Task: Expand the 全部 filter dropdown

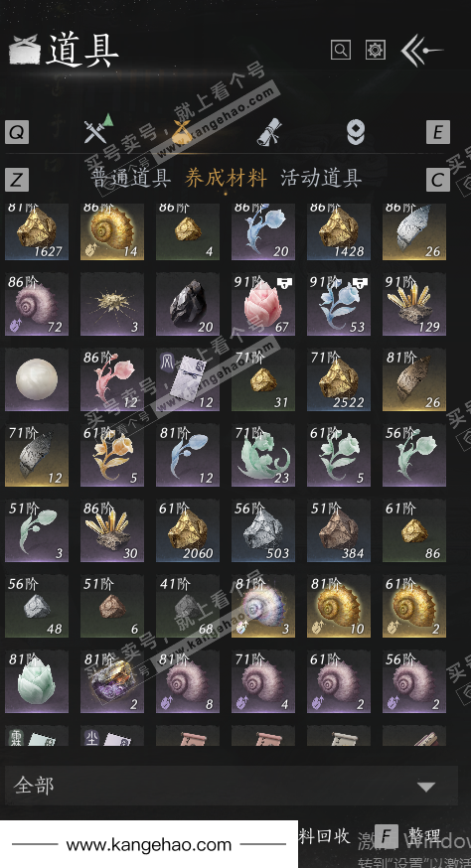Action: [x=232, y=786]
